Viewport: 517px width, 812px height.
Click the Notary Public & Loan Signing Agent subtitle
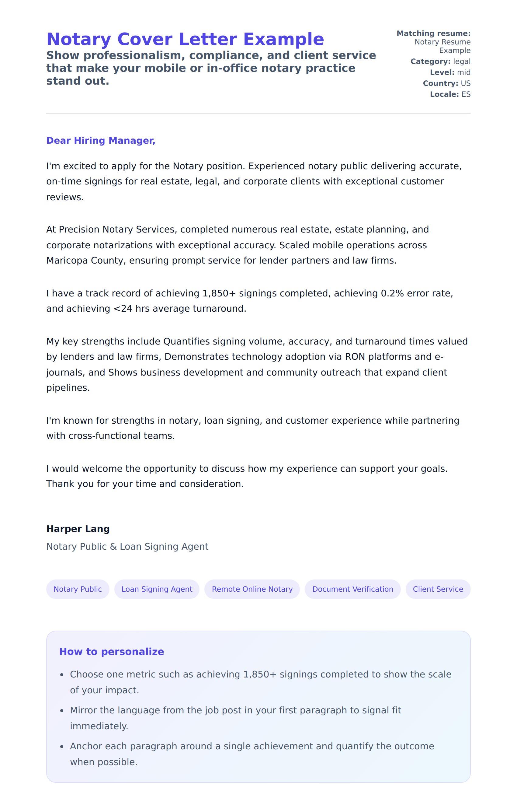pos(127,546)
